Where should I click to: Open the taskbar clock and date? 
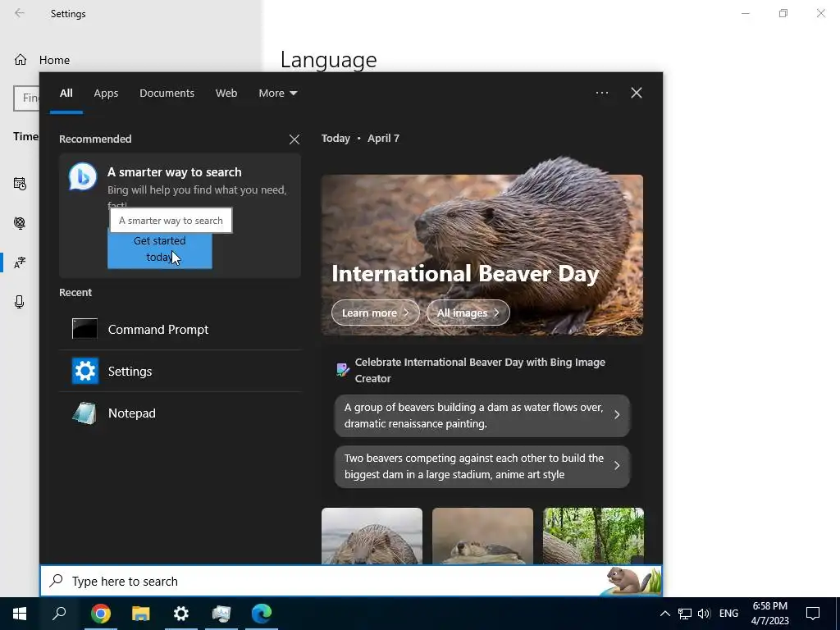pos(769,614)
